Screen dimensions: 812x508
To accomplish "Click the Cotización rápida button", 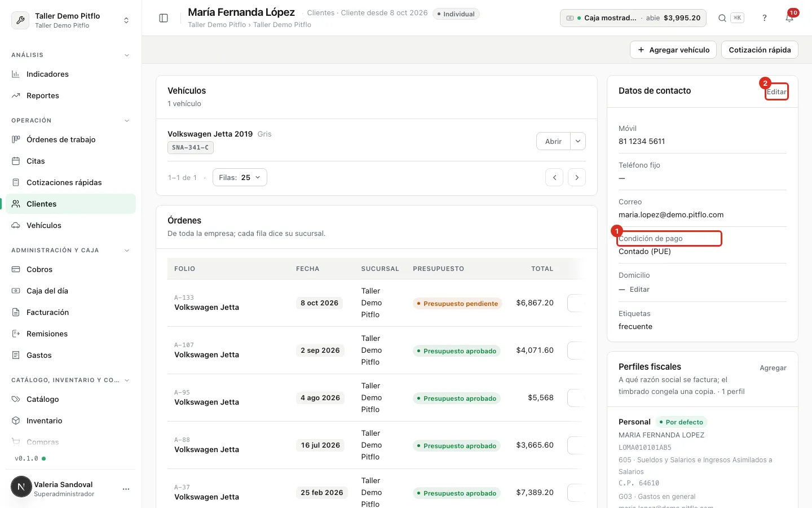I will (760, 50).
